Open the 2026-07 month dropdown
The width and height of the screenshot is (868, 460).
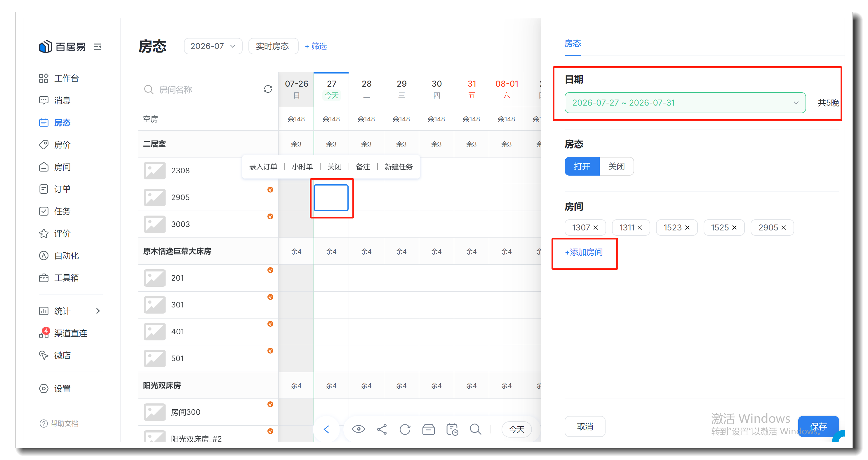pos(213,46)
